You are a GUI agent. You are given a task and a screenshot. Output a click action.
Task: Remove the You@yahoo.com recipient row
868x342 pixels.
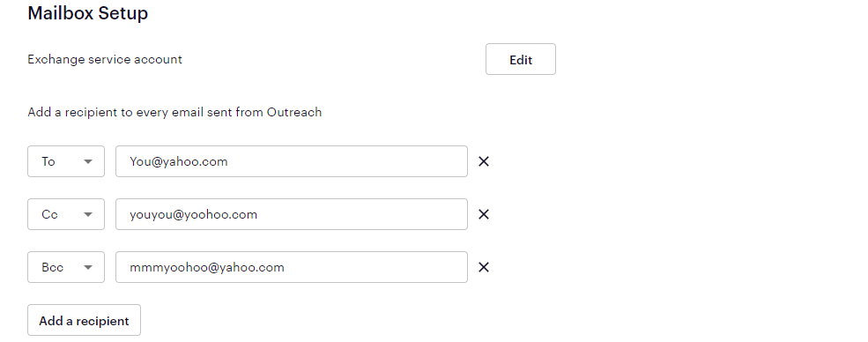pyautogui.click(x=483, y=161)
